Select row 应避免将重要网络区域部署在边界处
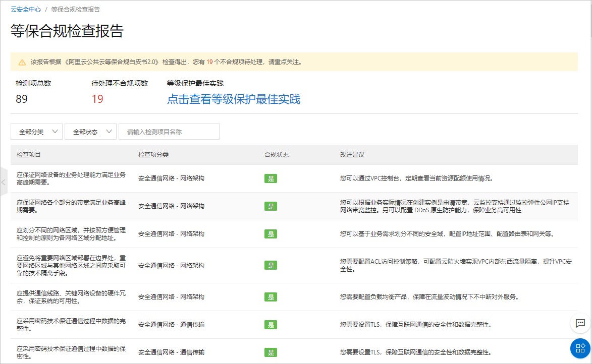Image resolution: width=592 pixels, height=364 pixels. (x=294, y=266)
